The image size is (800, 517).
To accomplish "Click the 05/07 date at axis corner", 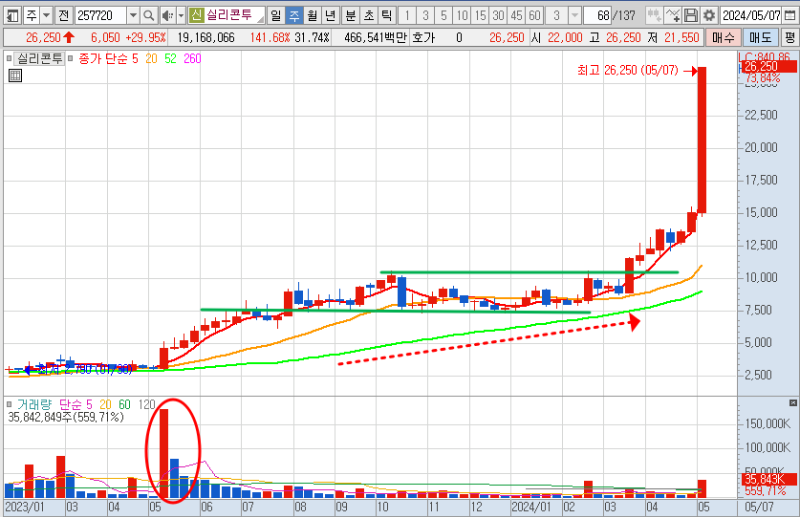I will 759,507.
